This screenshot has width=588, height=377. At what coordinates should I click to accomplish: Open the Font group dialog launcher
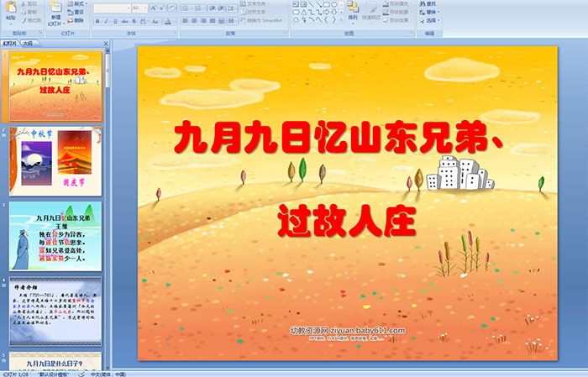(175, 34)
